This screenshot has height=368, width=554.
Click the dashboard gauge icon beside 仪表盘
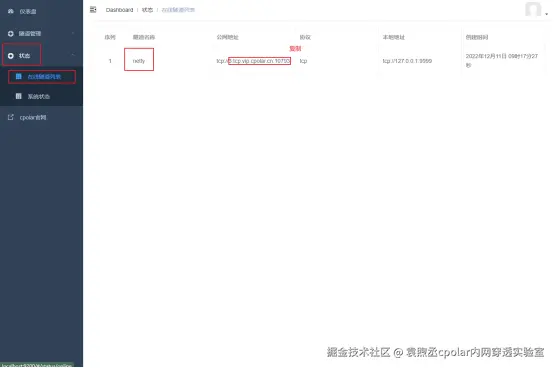(11, 11)
